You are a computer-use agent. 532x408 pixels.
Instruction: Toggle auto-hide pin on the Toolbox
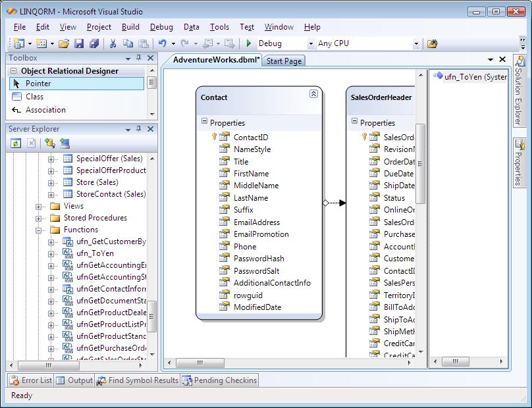138,58
